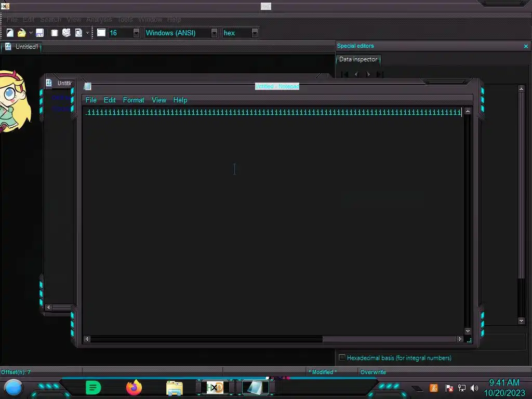Click Notepad horizontal scroll right arrow
Viewport: 532px width, 399px height.
[460, 339]
